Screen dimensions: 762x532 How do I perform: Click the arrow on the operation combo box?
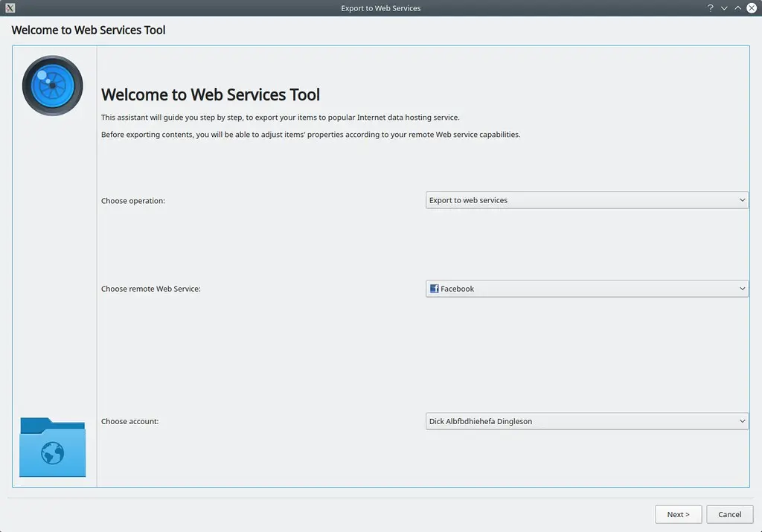[x=742, y=199]
